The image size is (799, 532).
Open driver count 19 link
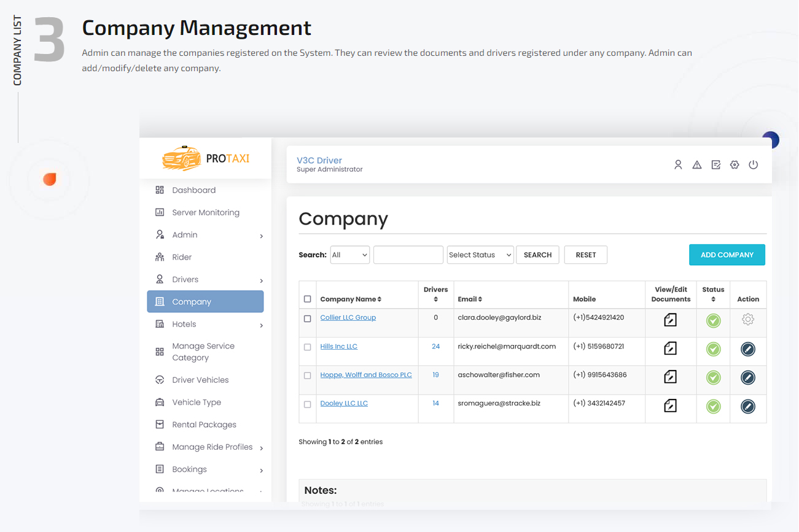[x=435, y=375]
